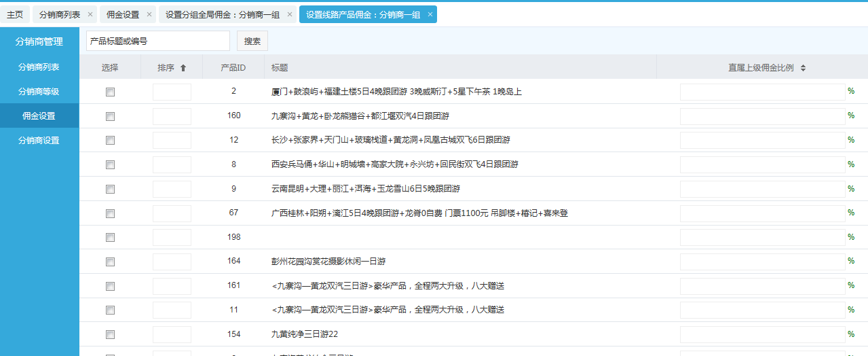Image resolution: width=868 pixels, height=356 pixels.
Task: Close the 分销商列表 tab
Action: pos(90,14)
